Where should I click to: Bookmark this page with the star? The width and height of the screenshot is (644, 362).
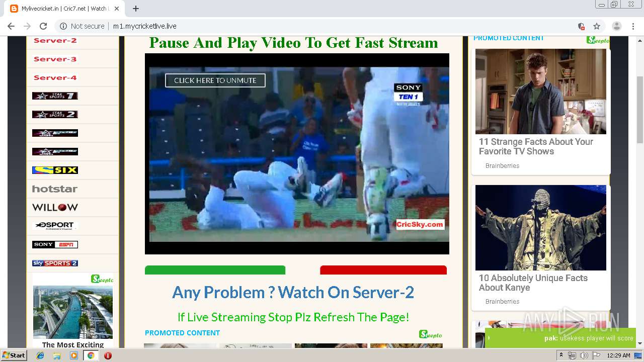[x=597, y=26]
